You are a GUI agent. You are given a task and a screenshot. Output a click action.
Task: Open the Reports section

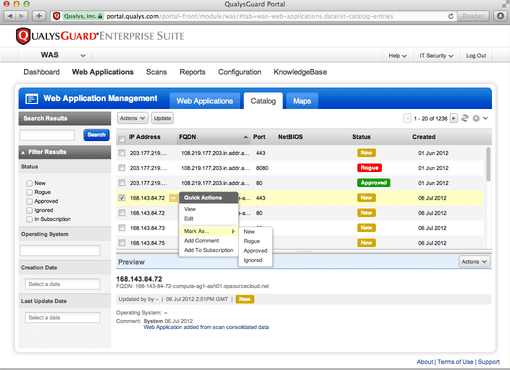(192, 72)
